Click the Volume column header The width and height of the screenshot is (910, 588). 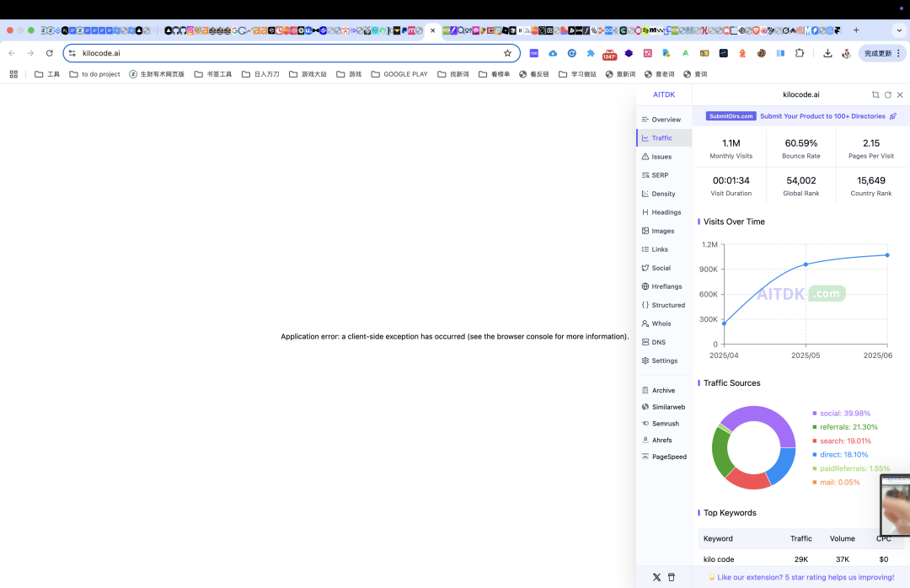coord(842,538)
